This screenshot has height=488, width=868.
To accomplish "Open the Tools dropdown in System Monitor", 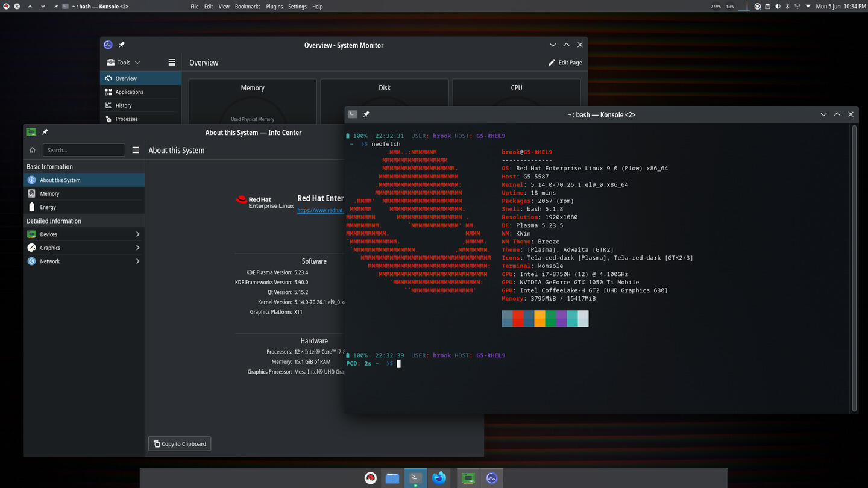I will [x=124, y=62].
